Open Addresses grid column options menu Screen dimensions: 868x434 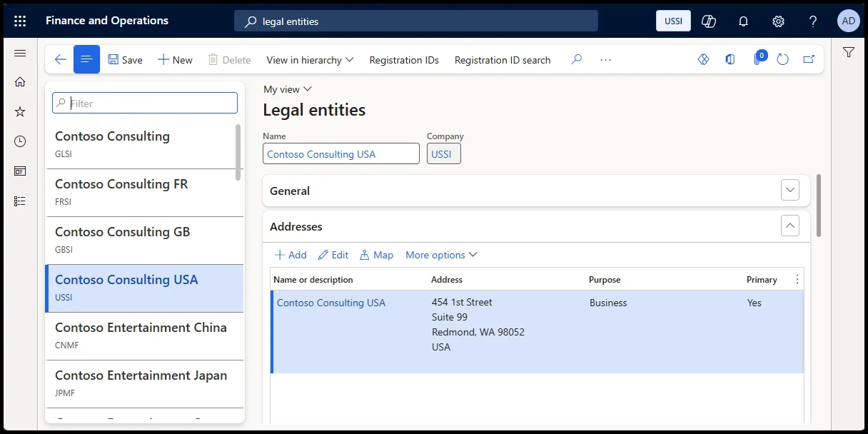coord(797,280)
